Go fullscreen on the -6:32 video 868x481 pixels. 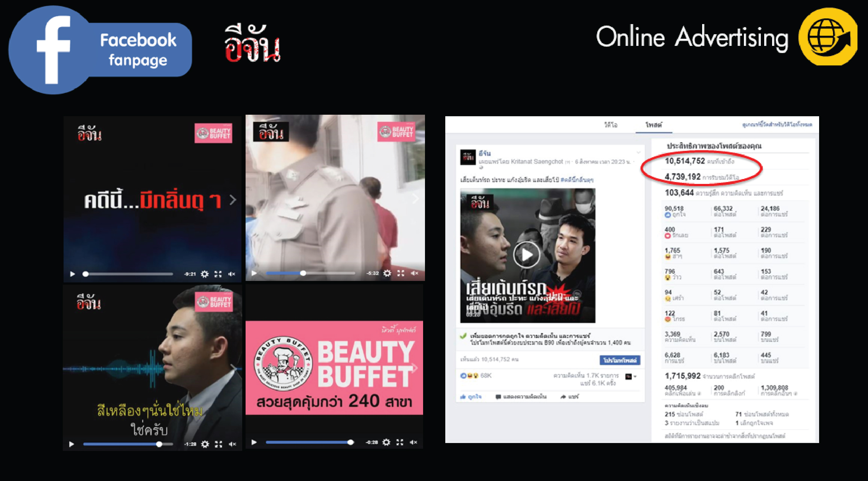(401, 273)
